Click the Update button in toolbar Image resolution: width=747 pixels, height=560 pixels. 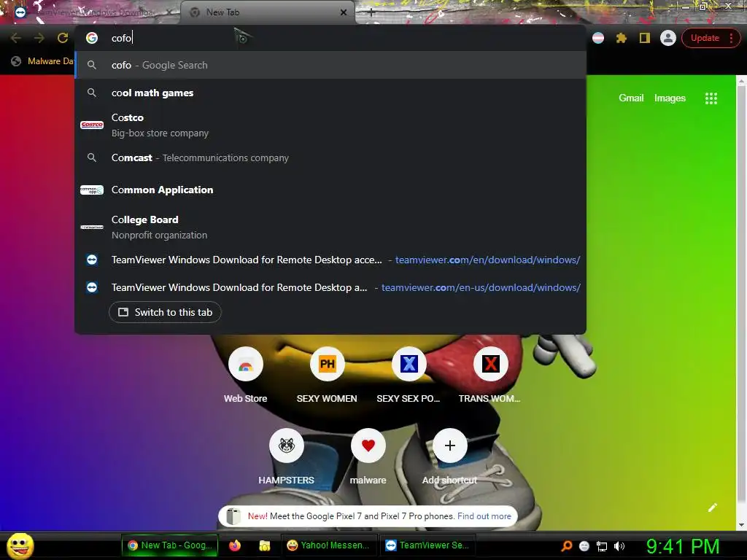pyautogui.click(x=705, y=38)
